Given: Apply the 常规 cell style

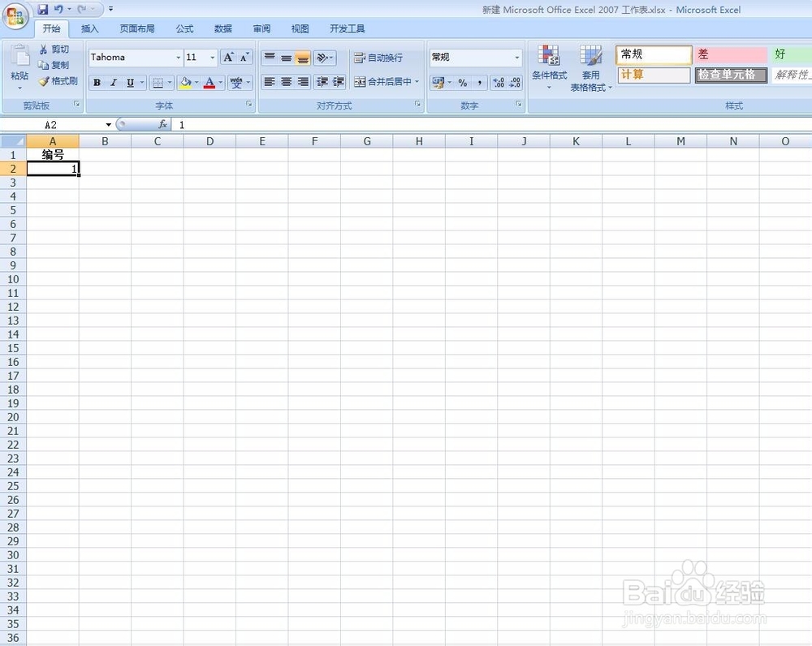Looking at the screenshot, I should (654, 54).
